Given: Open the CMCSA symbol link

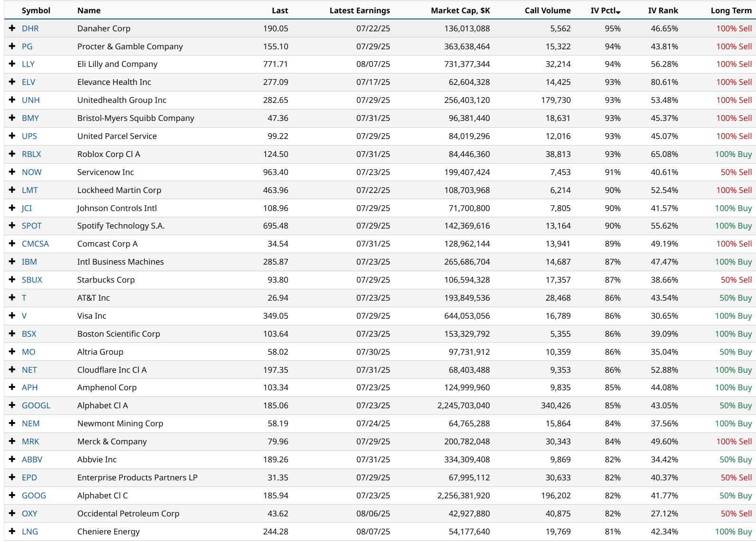Looking at the screenshot, I should [36, 244].
